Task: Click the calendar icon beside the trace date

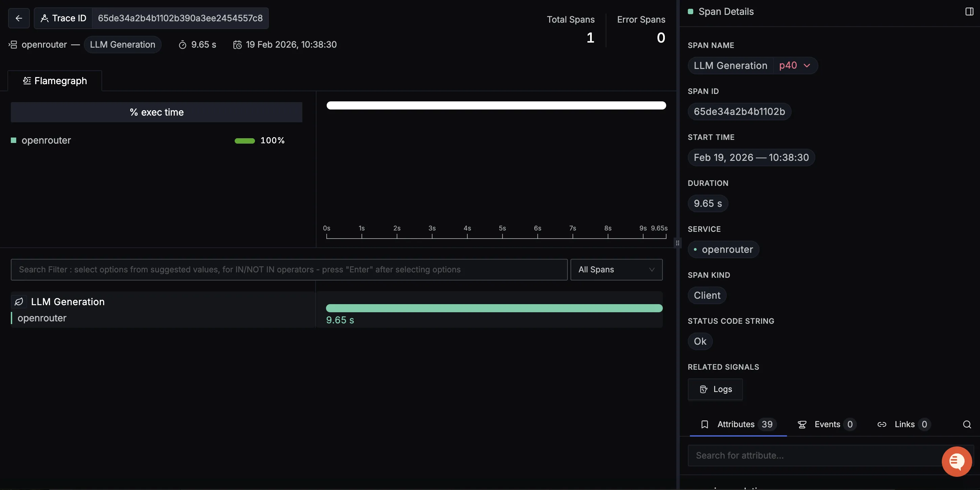Action: pos(237,45)
